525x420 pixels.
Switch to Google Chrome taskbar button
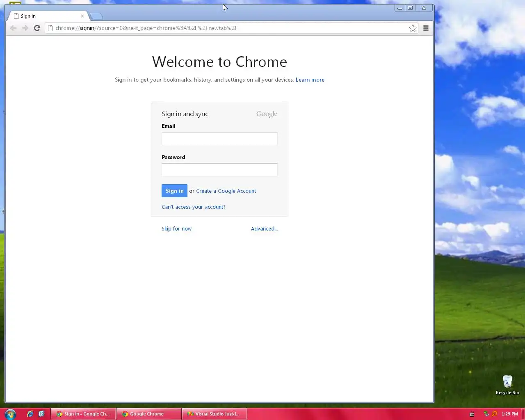[x=149, y=414]
